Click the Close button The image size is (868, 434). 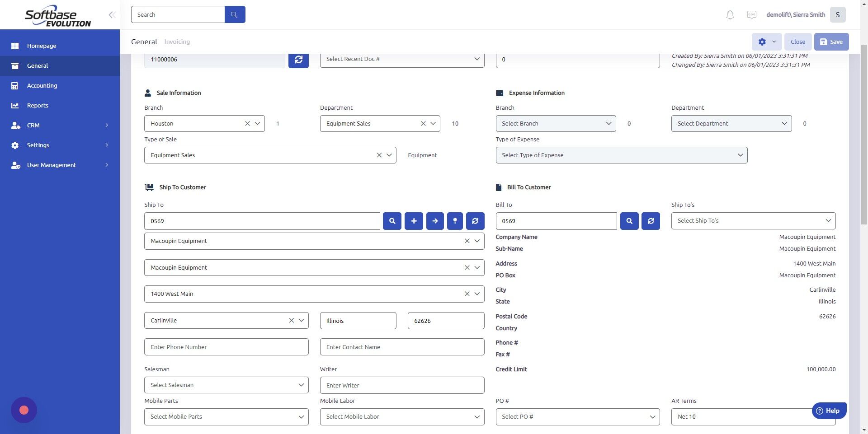click(x=797, y=42)
